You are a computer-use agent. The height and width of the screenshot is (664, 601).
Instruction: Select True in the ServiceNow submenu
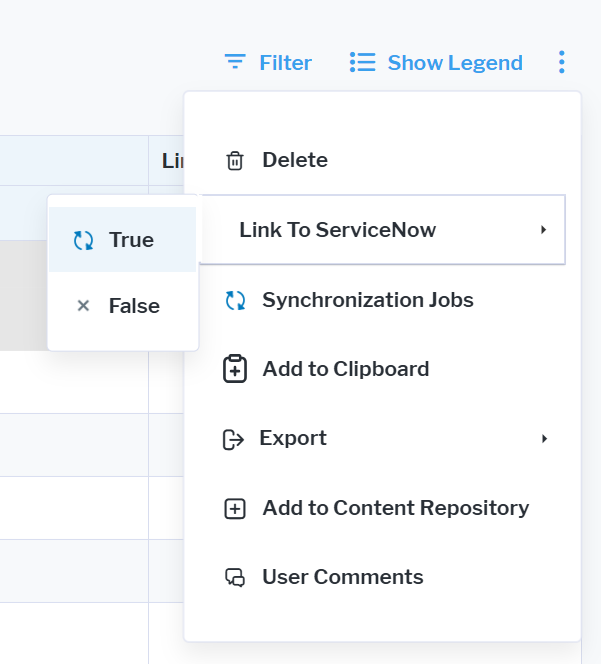click(131, 240)
